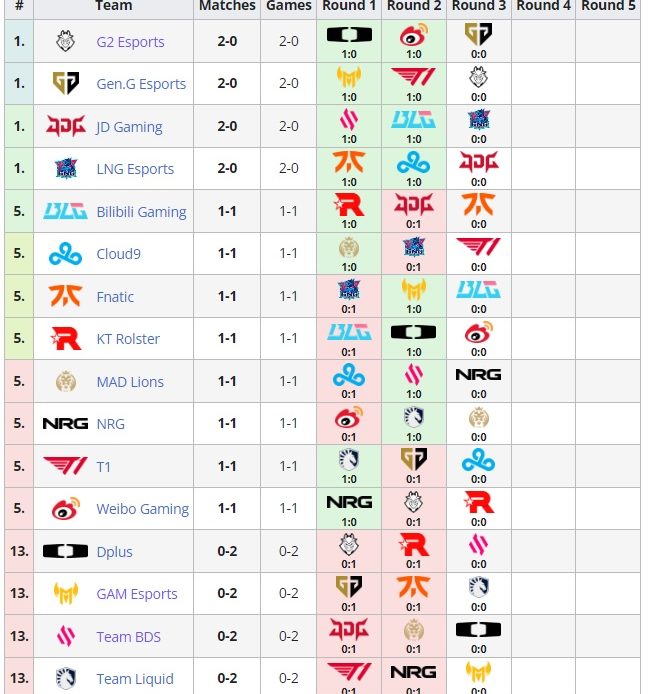Click the Weibo Gaming logo in Team column
Screen dimensions: 649x694
coord(66,509)
